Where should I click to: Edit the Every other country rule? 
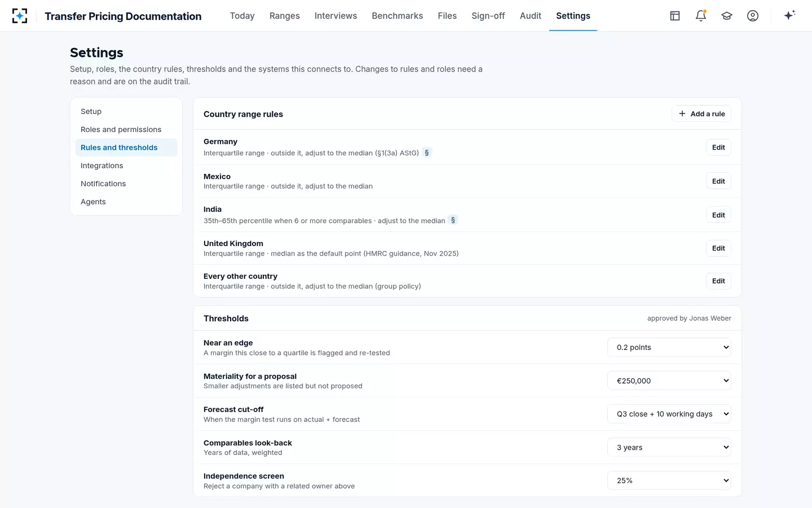click(718, 281)
